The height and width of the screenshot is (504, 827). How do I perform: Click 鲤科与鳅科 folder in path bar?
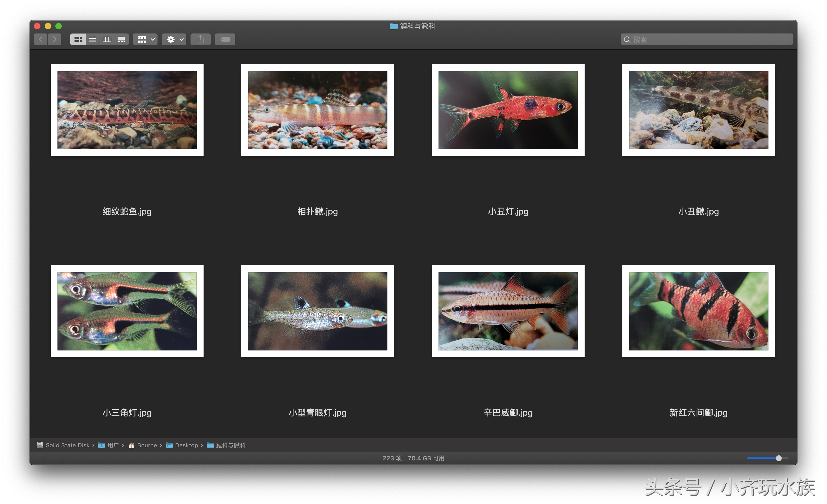tap(226, 445)
